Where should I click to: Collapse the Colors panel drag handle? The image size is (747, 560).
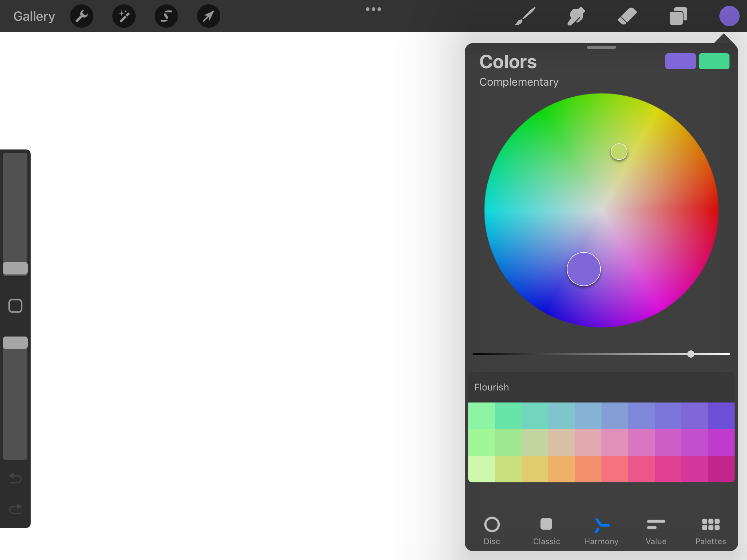click(601, 47)
